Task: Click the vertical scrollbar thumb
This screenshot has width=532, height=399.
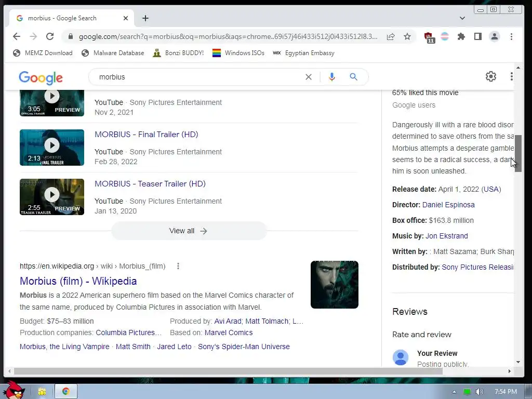Action: 518,153
